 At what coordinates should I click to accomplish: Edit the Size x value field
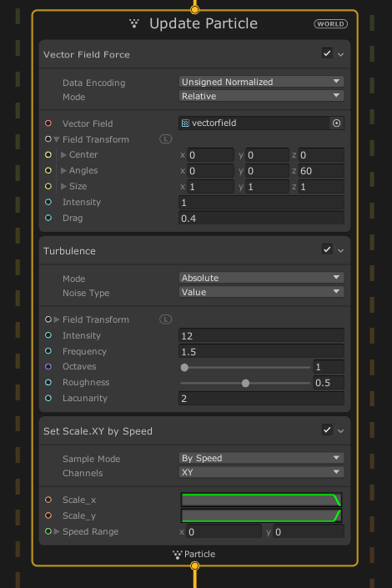tap(210, 187)
